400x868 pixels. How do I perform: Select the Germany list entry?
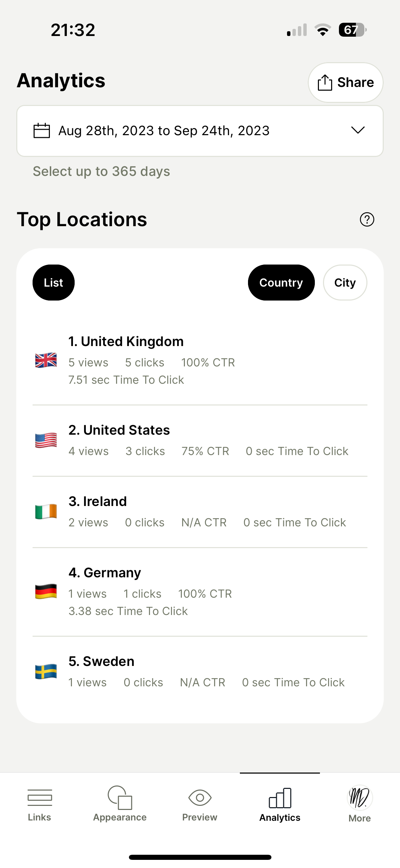tap(200, 592)
